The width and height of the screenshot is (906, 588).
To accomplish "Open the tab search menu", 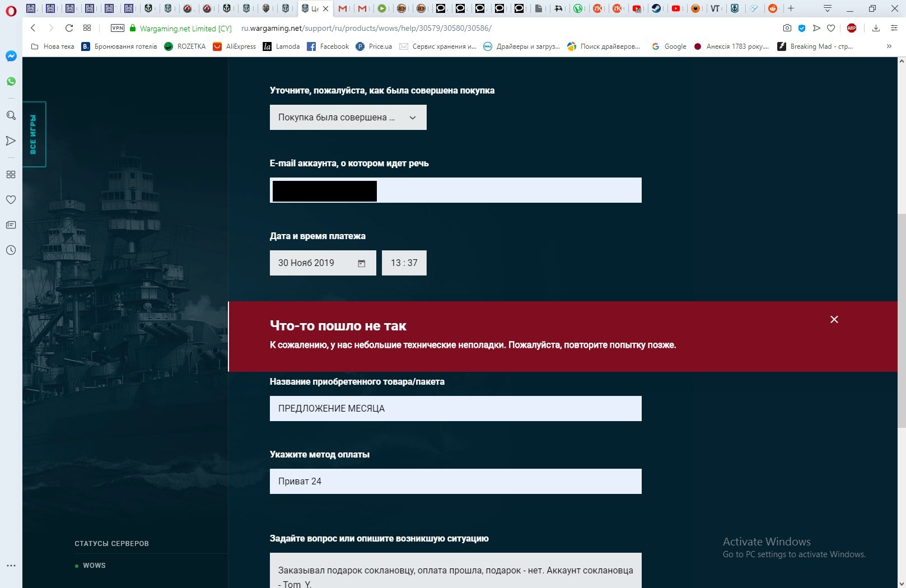I will point(828,8).
